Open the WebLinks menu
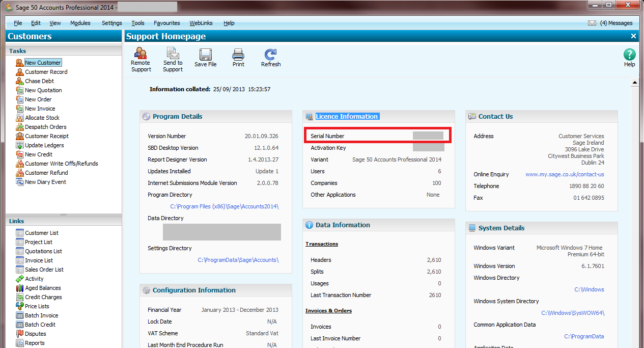 click(201, 23)
